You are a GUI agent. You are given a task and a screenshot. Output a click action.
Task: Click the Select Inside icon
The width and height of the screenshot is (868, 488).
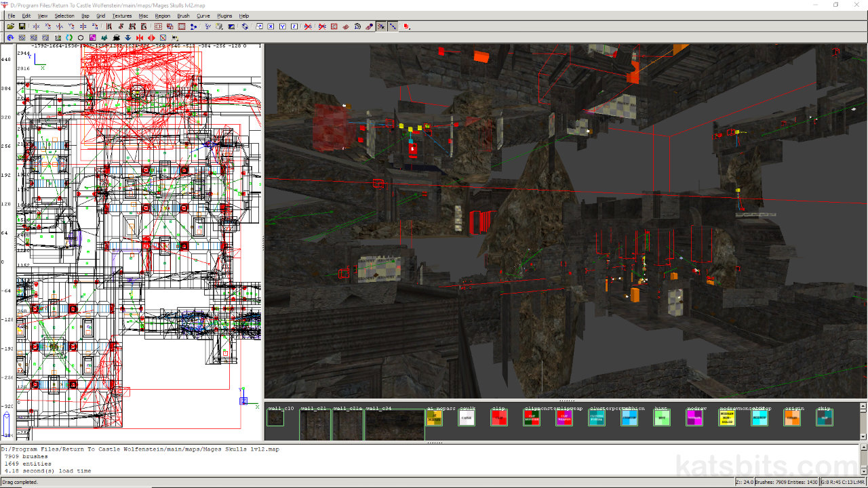pyautogui.click(x=144, y=26)
